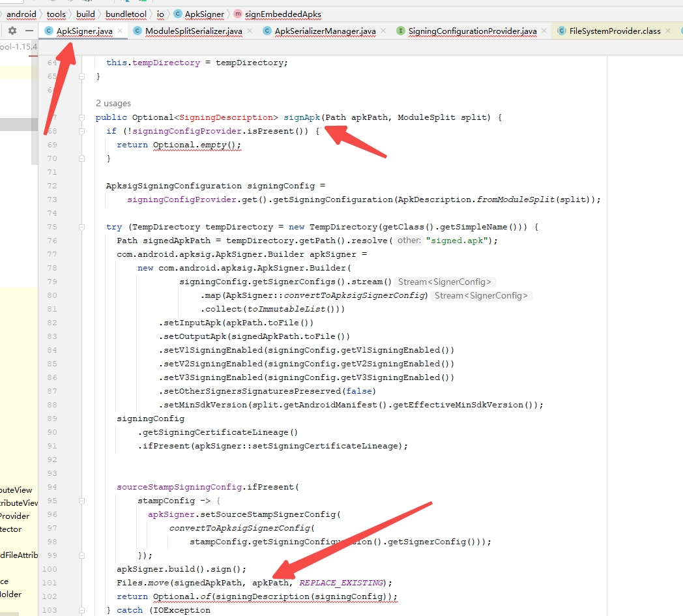Viewport: 683px width, 616px height.
Task: Click IOException on line 103
Action: tap(182, 610)
